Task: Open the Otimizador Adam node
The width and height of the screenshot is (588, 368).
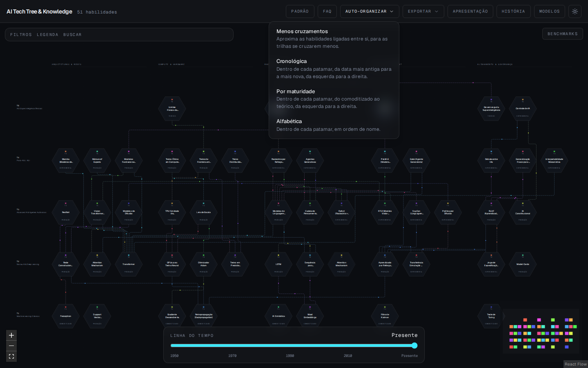Action: click(x=204, y=265)
